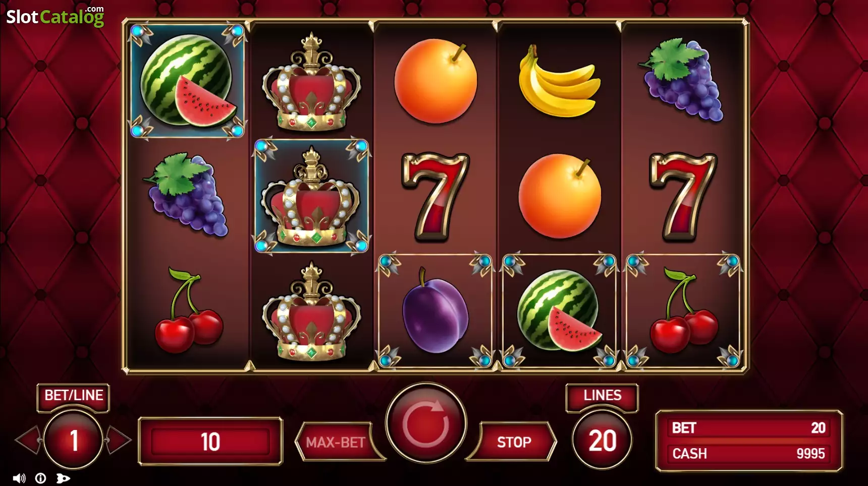Screen dimensions: 868x486
Task: Mute the game sound speaker icon
Action: pos(19,478)
